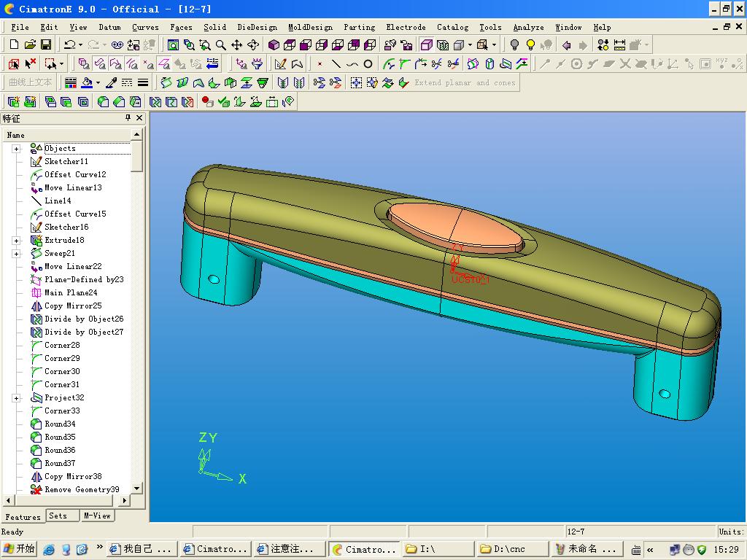Click the measure ruler icon

619,44
